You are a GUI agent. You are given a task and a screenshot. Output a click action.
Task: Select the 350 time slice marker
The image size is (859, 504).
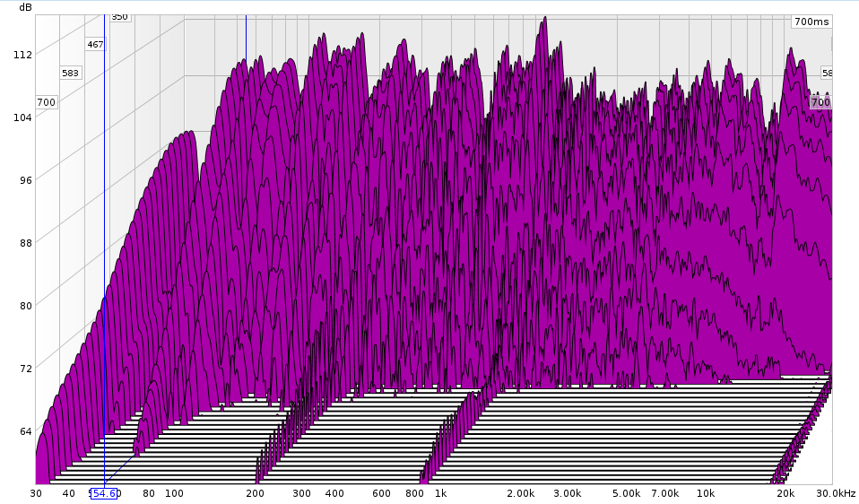119,16
